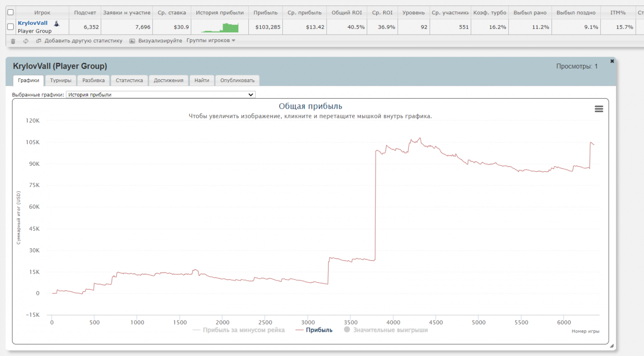Click the 'Player Group' label under KrylovVall
644x356 pixels.
(x=34, y=31)
